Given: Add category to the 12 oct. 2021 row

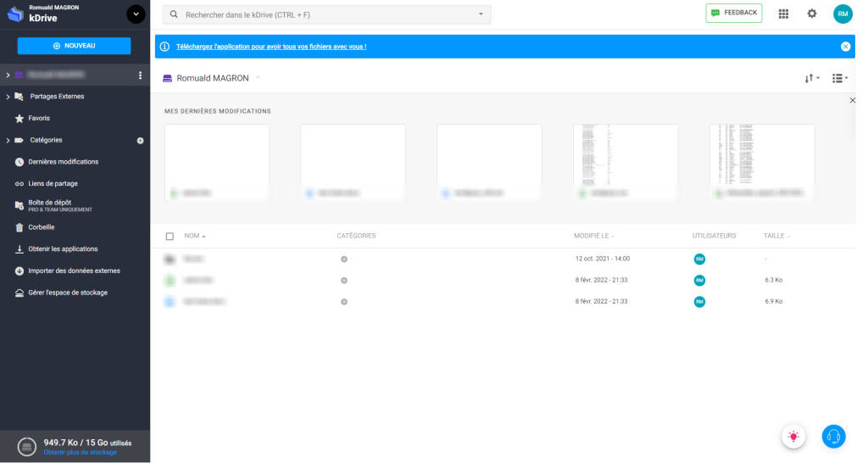Looking at the screenshot, I should coord(344,259).
